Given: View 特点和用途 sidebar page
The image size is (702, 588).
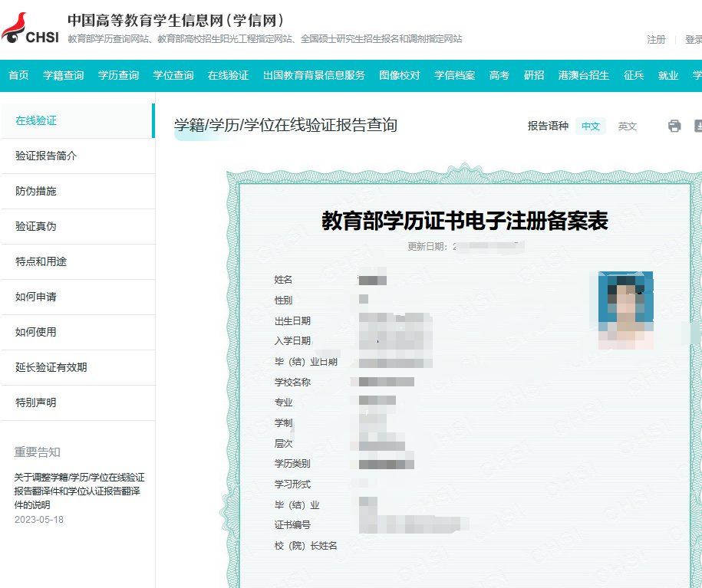Looking at the screenshot, I should pyautogui.click(x=78, y=261).
